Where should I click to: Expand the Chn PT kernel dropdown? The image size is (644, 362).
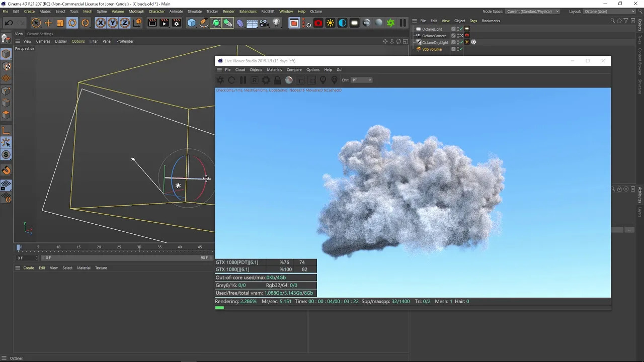(362, 80)
